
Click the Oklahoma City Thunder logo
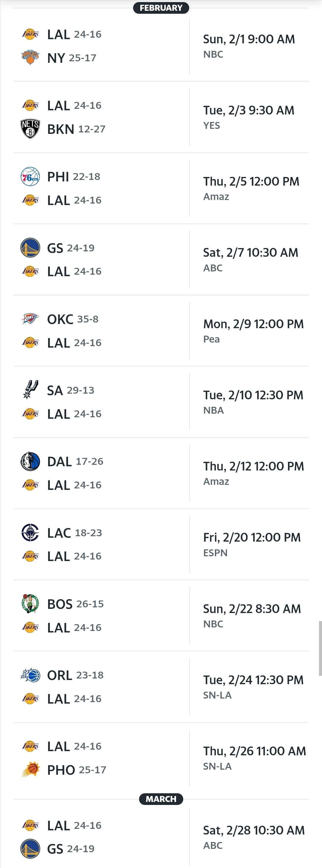30,319
